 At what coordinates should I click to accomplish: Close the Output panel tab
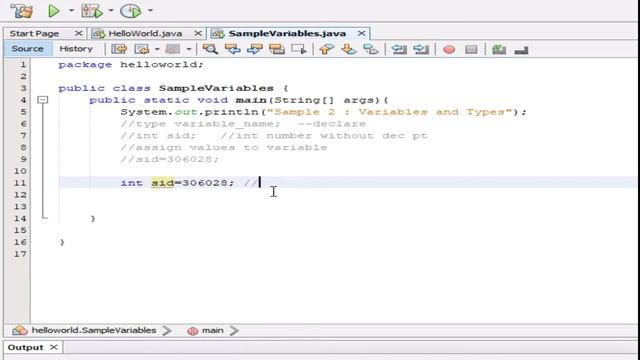coord(53,347)
